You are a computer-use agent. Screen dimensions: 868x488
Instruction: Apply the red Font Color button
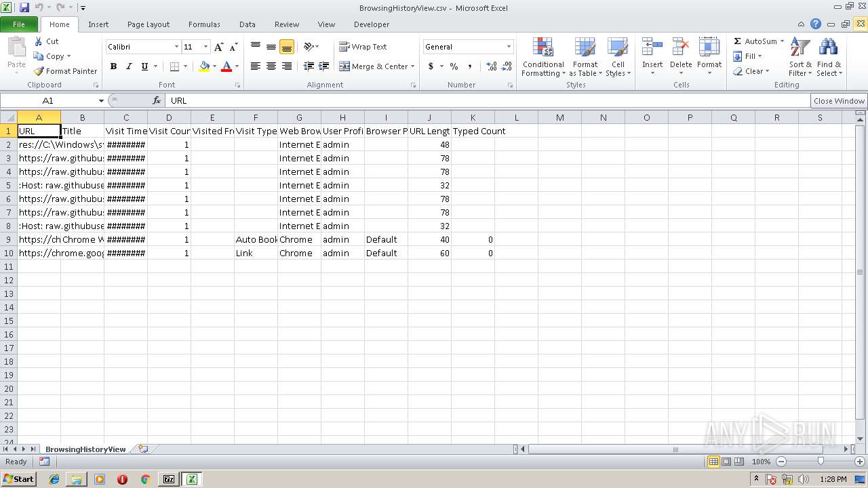(226, 66)
